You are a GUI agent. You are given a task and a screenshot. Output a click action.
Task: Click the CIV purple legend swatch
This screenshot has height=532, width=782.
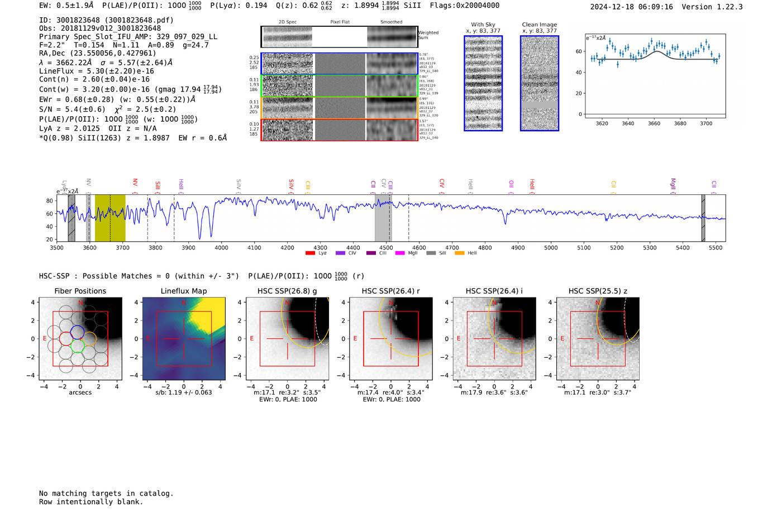click(340, 253)
